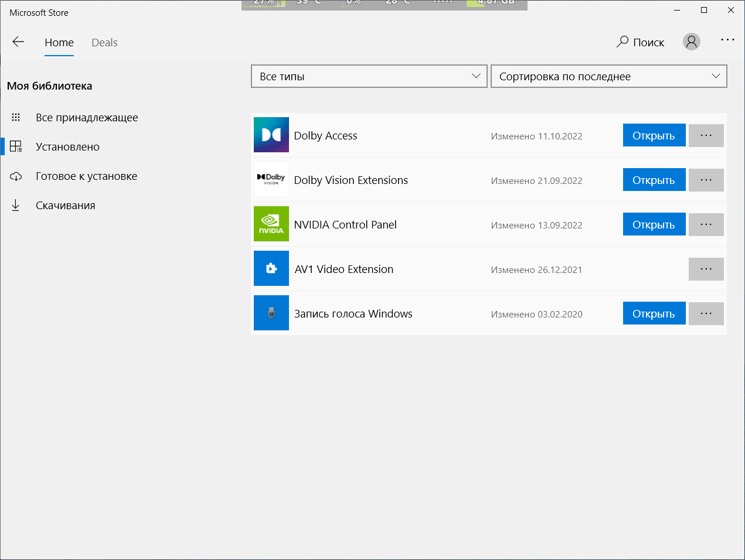Click the cloud icon beside Готовое к установке
The image size is (745, 560).
click(x=16, y=176)
